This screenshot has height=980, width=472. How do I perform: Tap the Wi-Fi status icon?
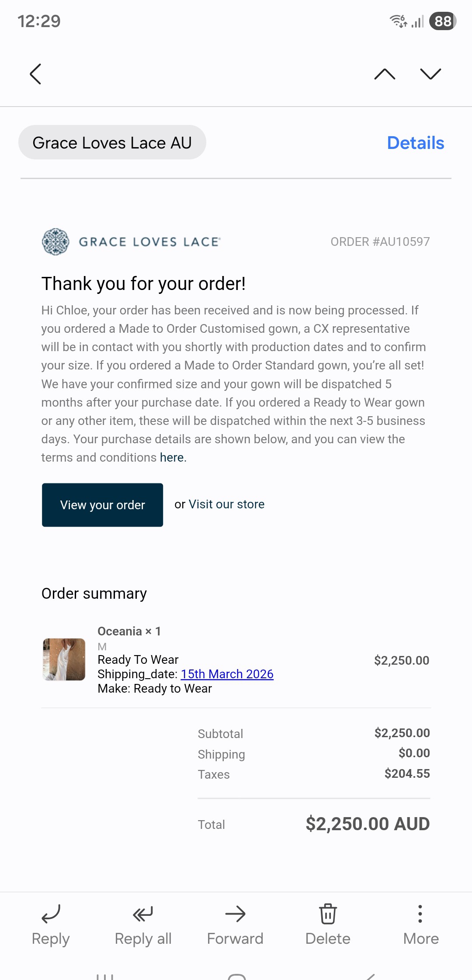pos(398,21)
